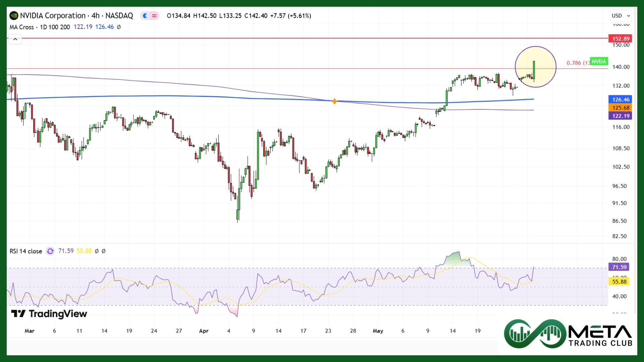Click the 140.00 price axis label
644x362 pixels.
[x=621, y=67]
